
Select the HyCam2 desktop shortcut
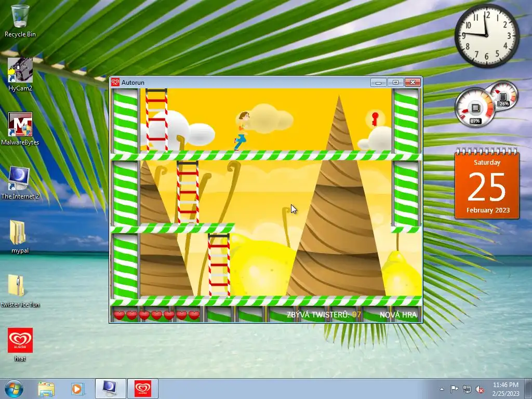(x=20, y=74)
